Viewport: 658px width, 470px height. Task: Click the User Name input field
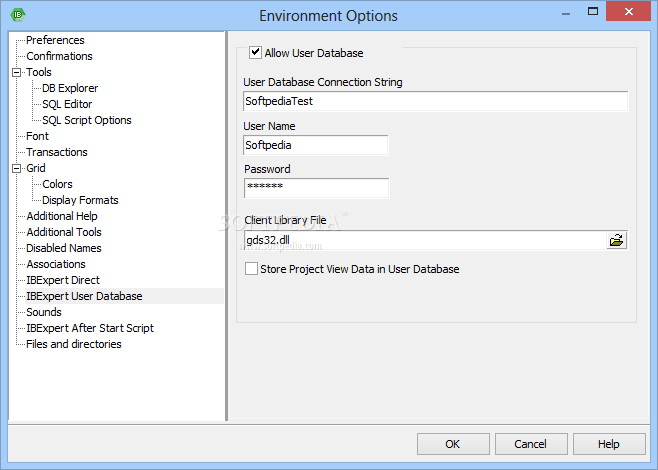pyautogui.click(x=316, y=145)
